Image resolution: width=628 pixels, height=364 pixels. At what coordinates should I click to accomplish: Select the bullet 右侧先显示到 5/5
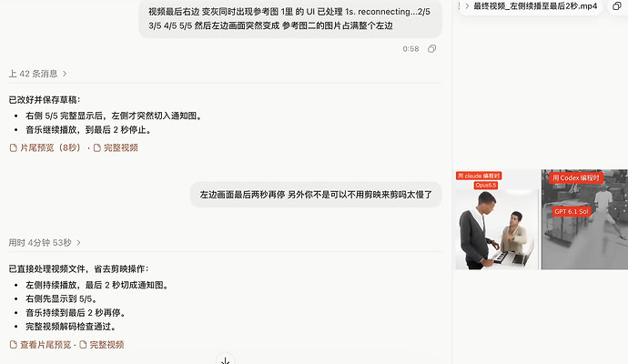click(x=62, y=298)
